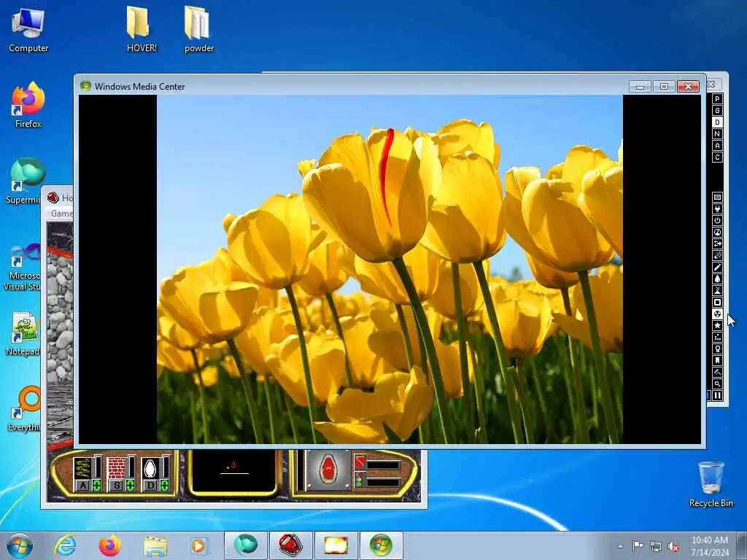Open the Notepad++ desktop shortcut

point(23,333)
